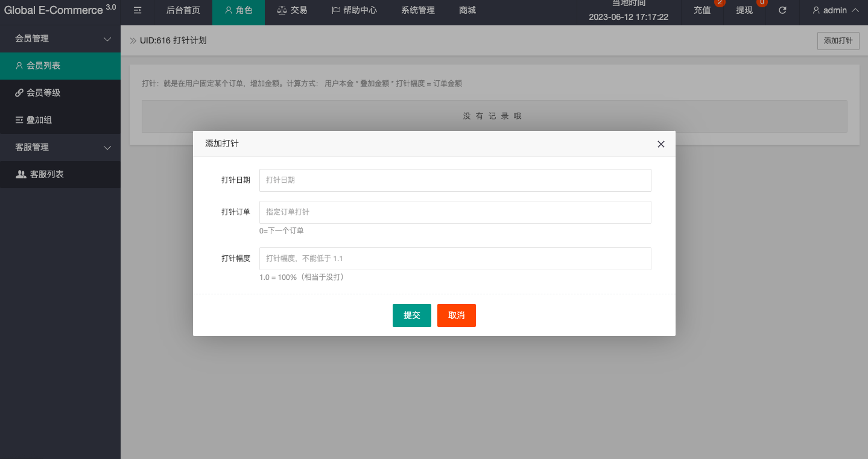Image resolution: width=868 pixels, height=459 pixels.
Task: Focus the 打针订单 input field
Action: [x=455, y=212]
